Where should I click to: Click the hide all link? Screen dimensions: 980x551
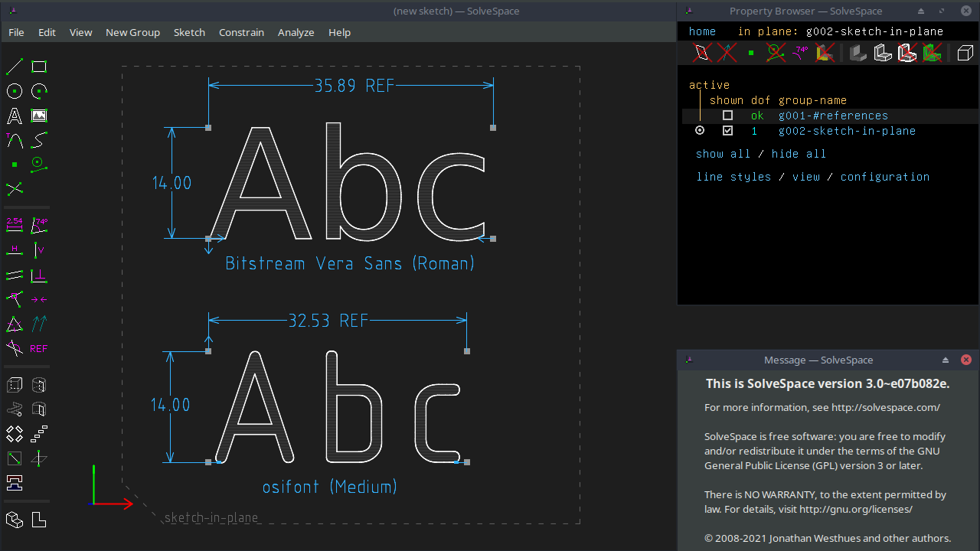pos(799,154)
